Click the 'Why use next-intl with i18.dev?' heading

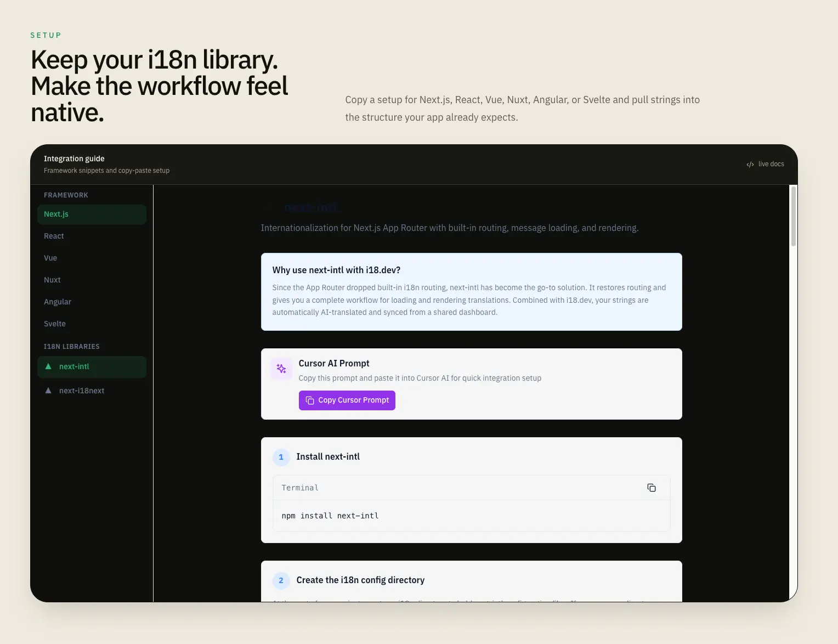pyautogui.click(x=336, y=270)
